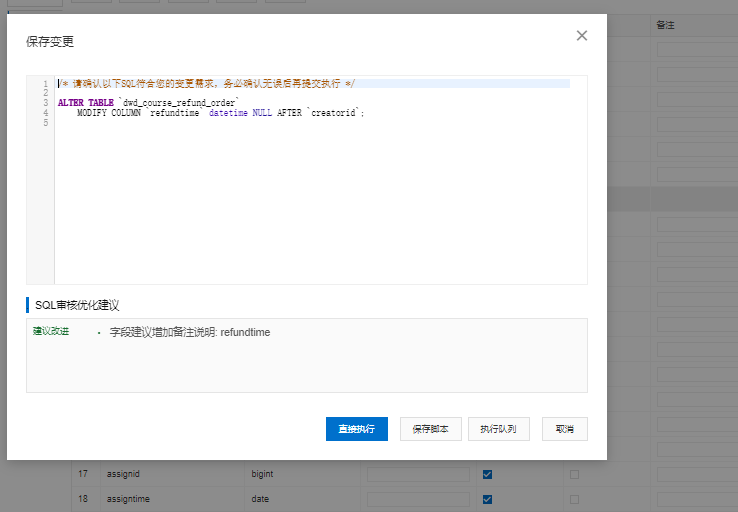
Task: Click the 备注 field in assigntime row
Action: [698, 499]
